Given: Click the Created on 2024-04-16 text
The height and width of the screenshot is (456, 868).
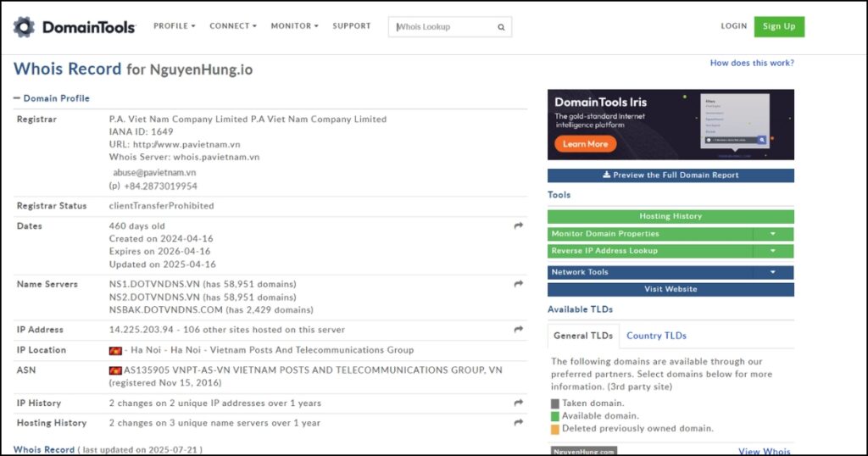Looking at the screenshot, I should (x=161, y=238).
